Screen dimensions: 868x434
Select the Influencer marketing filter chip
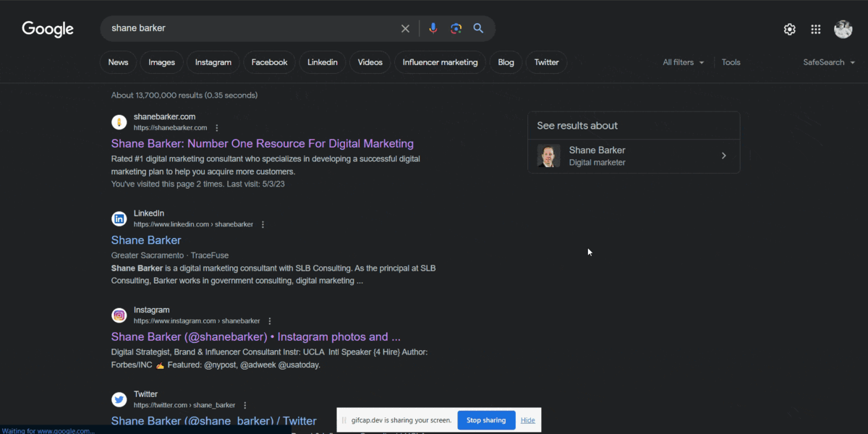pos(441,62)
